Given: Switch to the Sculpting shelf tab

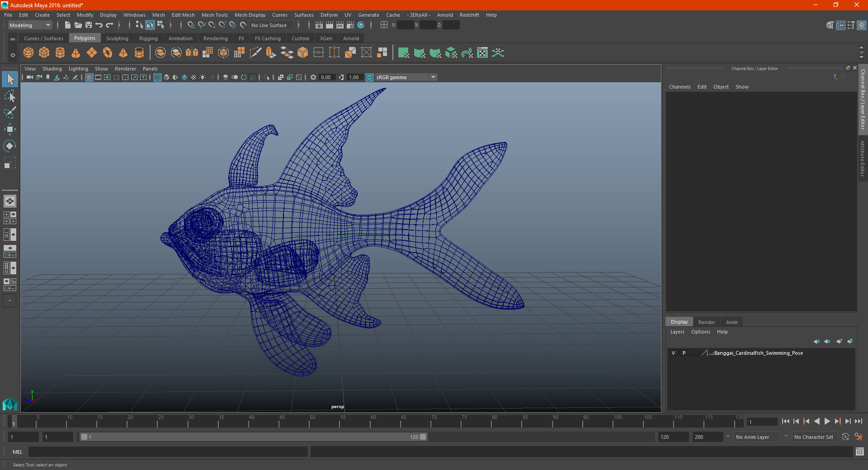Looking at the screenshot, I should pyautogui.click(x=117, y=38).
